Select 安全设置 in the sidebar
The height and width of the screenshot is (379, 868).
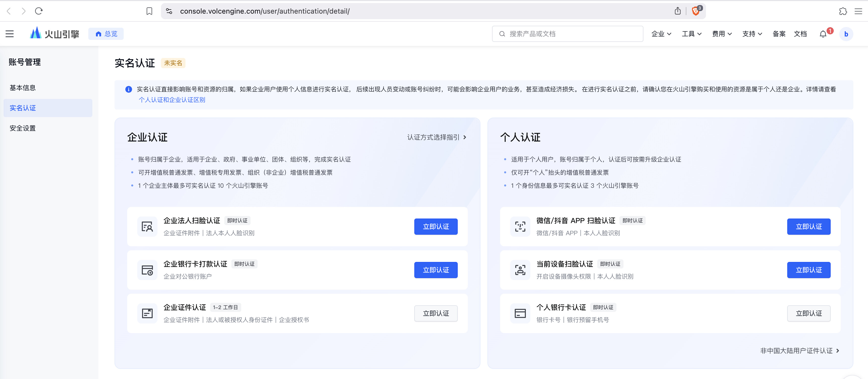pyautogui.click(x=22, y=128)
